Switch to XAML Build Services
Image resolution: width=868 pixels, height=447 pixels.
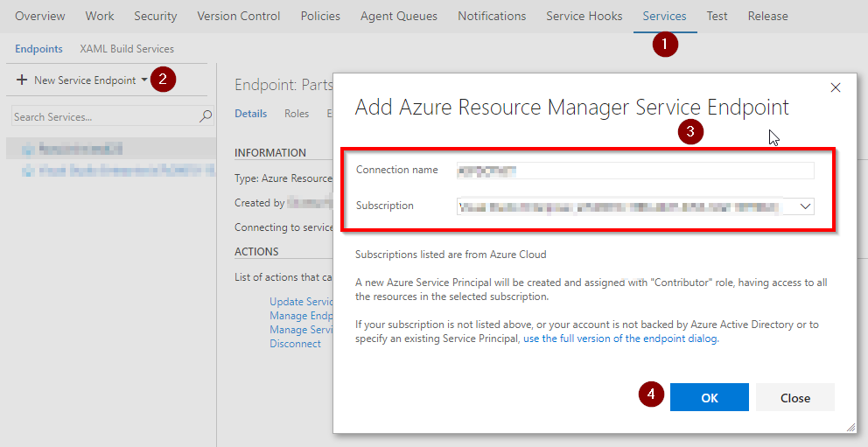(x=127, y=49)
